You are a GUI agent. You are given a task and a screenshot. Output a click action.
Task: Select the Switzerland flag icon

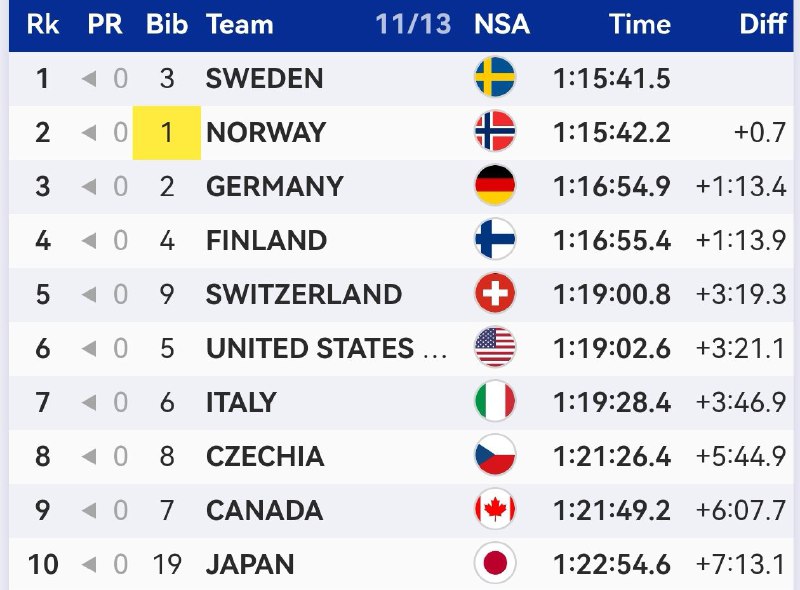coord(495,293)
